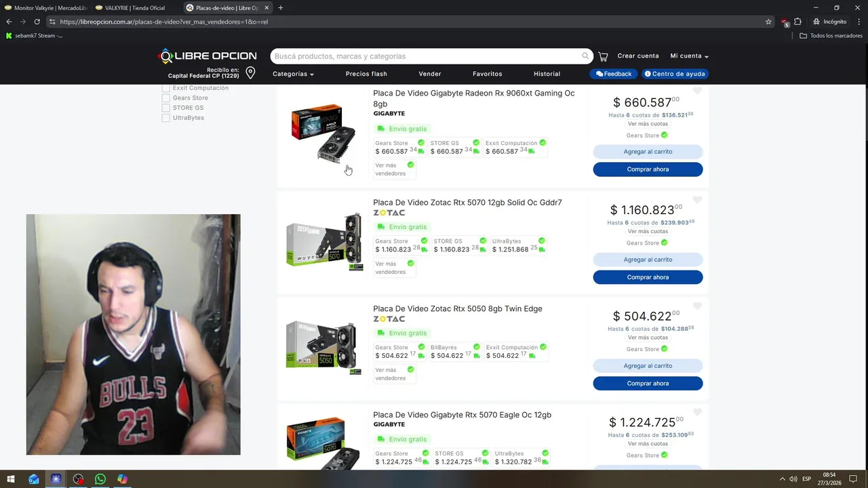Reload the page
The height and width of the screenshot is (488, 868).
coord(37,22)
